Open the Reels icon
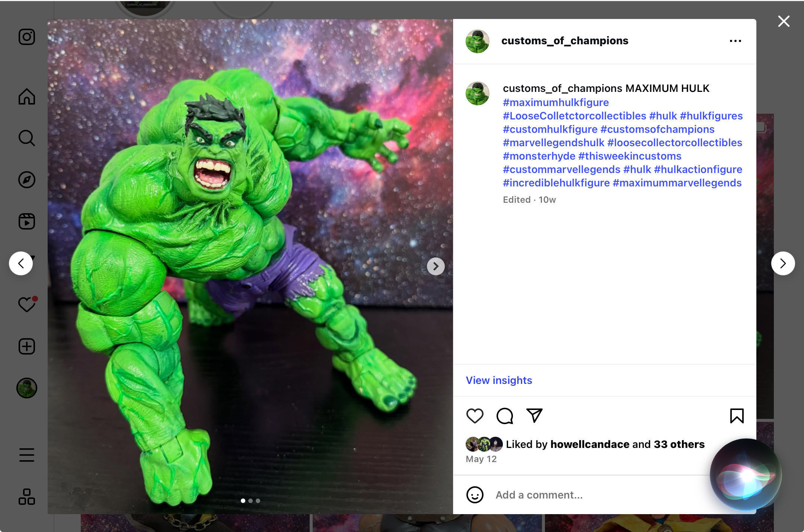The width and height of the screenshot is (804, 532). click(x=27, y=221)
